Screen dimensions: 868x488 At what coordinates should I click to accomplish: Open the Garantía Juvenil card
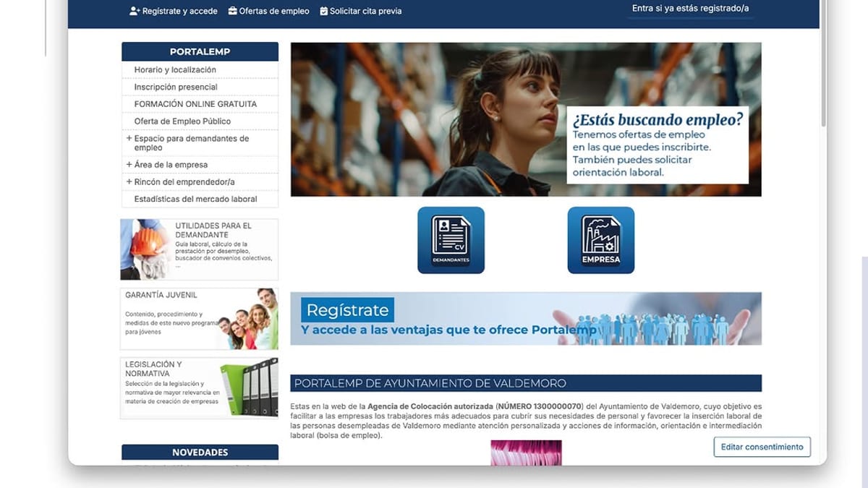pos(200,319)
